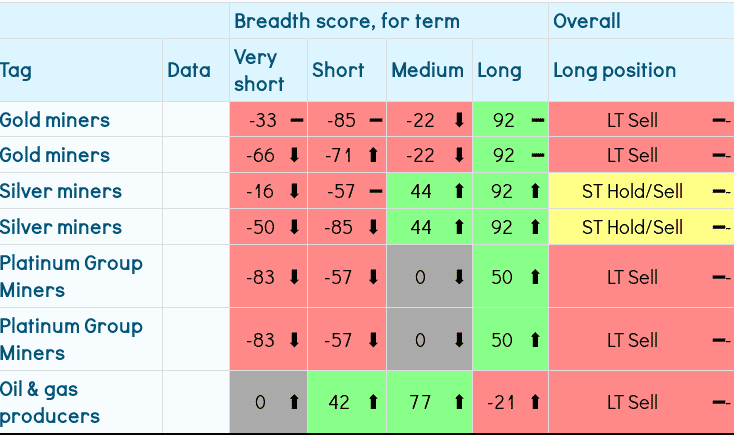Click the Tag column header
This screenshot has height=435, width=734.
coord(16,70)
